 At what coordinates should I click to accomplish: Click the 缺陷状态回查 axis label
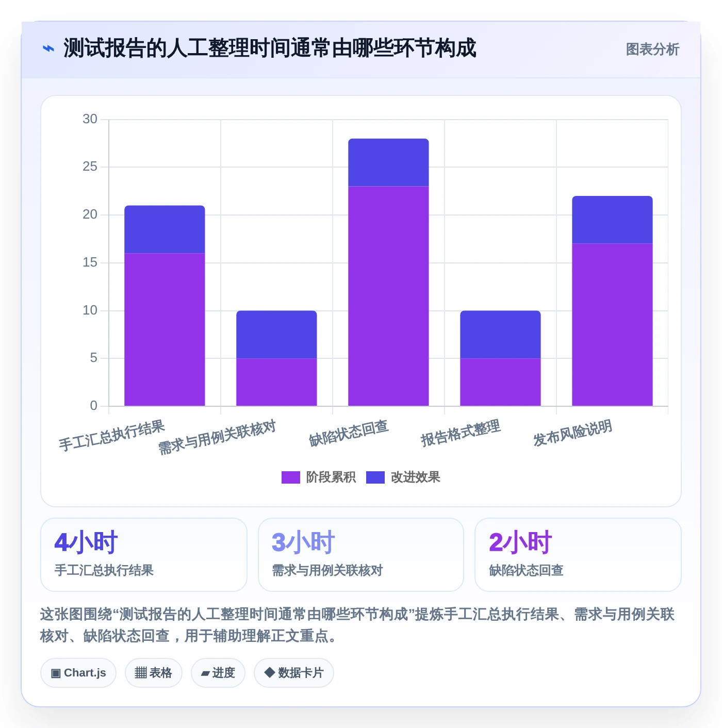click(349, 433)
